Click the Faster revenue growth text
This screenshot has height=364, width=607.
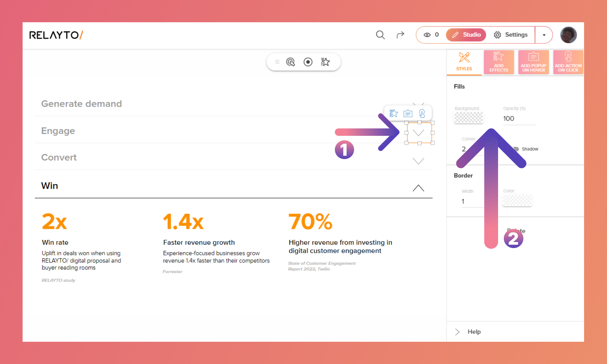(199, 242)
